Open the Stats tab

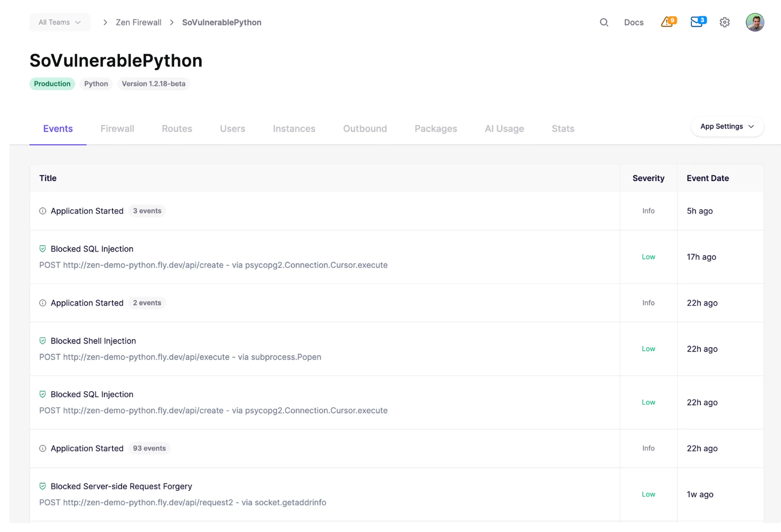tap(563, 129)
